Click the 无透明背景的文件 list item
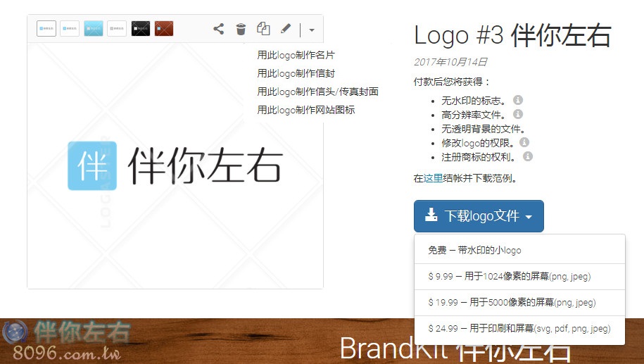The width and height of the screenshot is (644, 364). coord(484,129)
